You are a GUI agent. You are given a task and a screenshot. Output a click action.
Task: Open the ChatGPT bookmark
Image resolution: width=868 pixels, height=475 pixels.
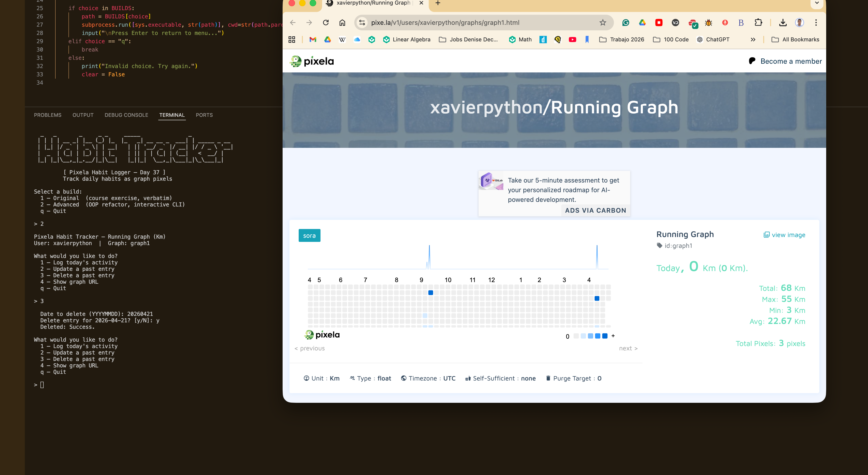pyautogui.click(x=713, y=40)
